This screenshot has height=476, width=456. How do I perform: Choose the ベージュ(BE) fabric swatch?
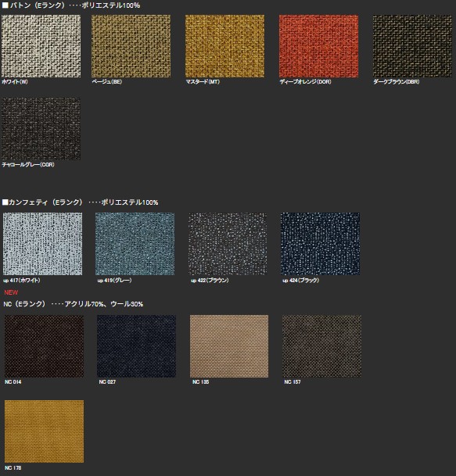click(x=131, y=46)
